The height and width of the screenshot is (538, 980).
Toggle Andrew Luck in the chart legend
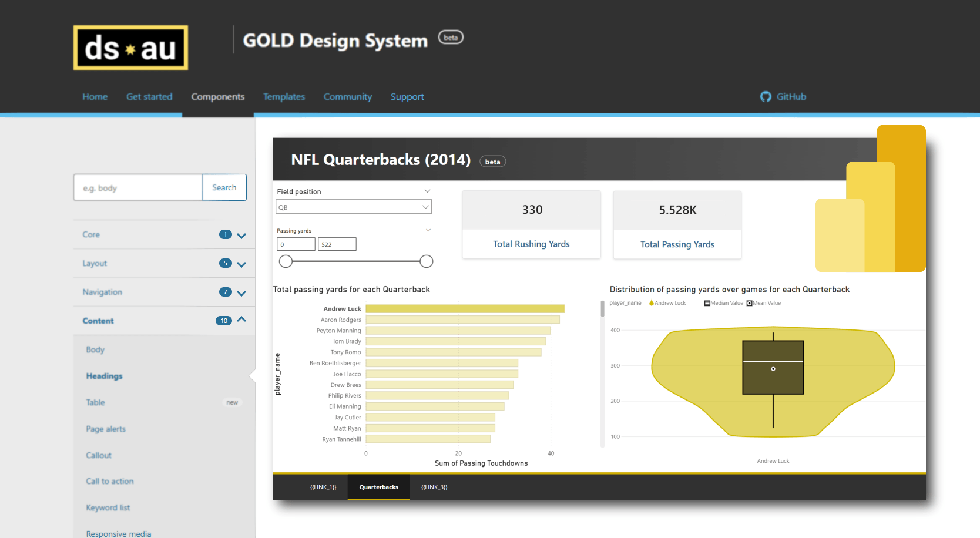point(671,302)
